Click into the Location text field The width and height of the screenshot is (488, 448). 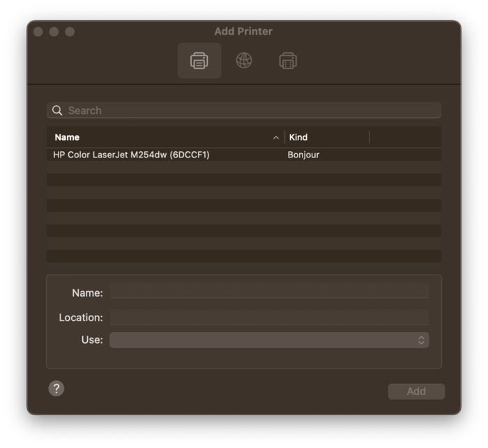269,318
